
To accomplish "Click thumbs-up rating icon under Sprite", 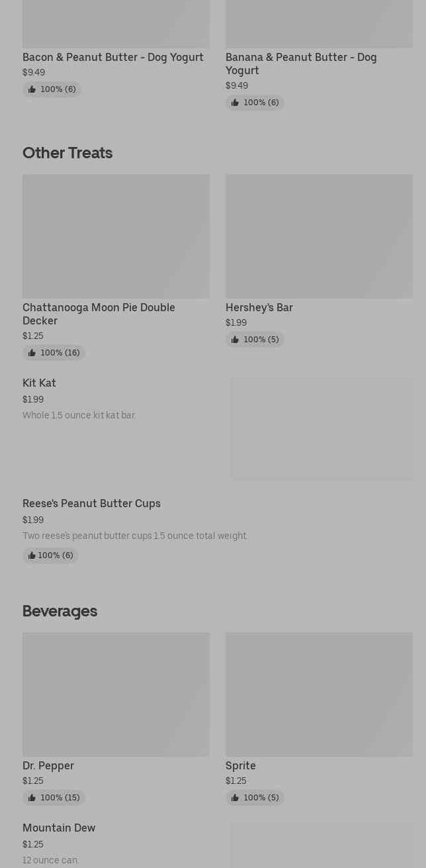I will 235,798.
